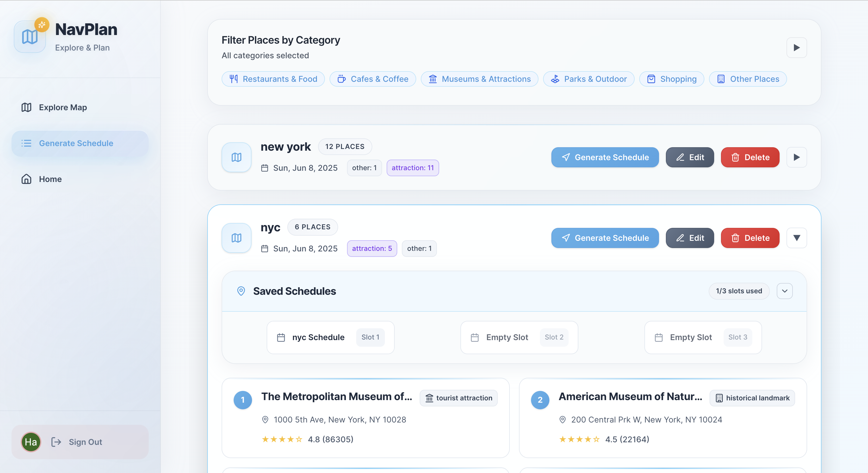
Task: Click the sign out arrow icon
Action: [56, 442]
